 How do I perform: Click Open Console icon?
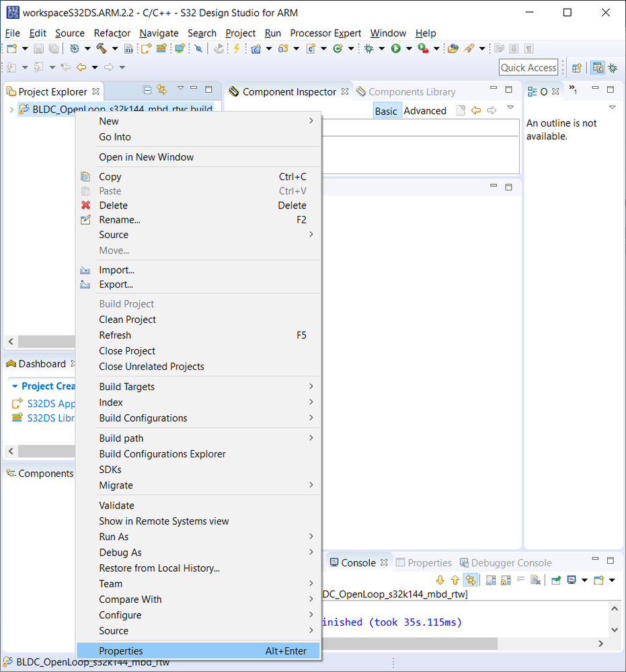[x=598, y=581]
